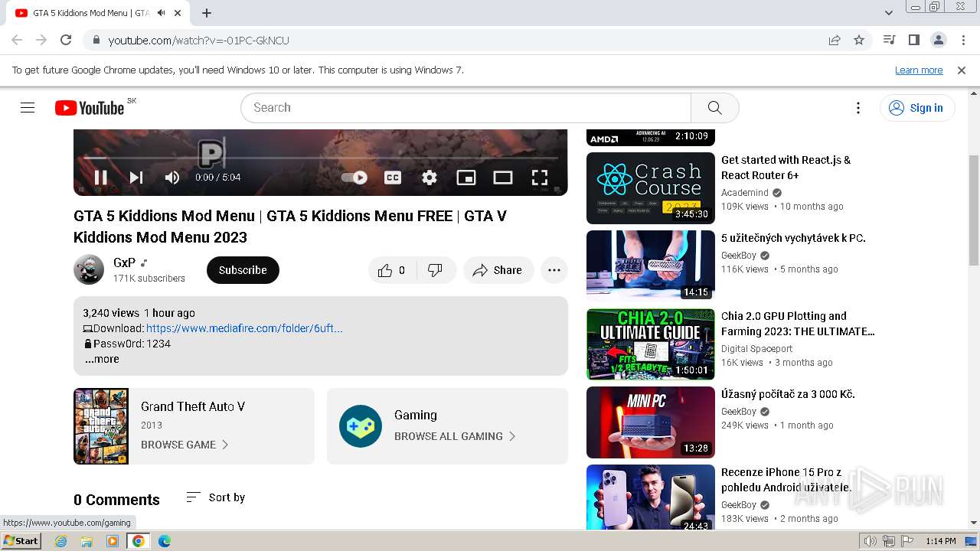The width and height of the screenshot is (980, 551).
Task: Launch Internet Explorer from taskbar
Action: pyautogui.click(x=61, y=541)
